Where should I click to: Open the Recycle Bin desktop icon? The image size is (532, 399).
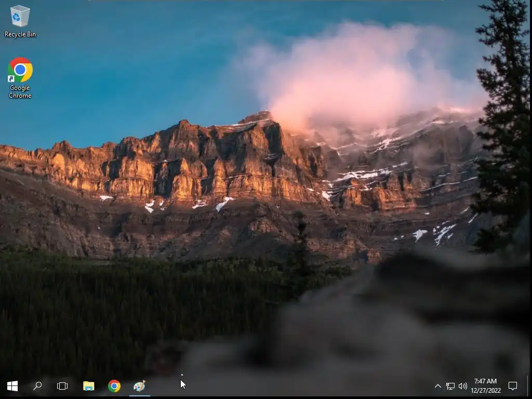20,21
